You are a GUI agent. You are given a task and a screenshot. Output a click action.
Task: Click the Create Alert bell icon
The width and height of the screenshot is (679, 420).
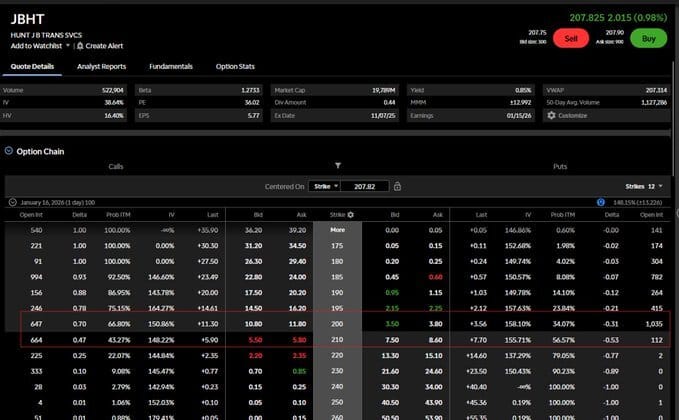[x=80, y=46]
